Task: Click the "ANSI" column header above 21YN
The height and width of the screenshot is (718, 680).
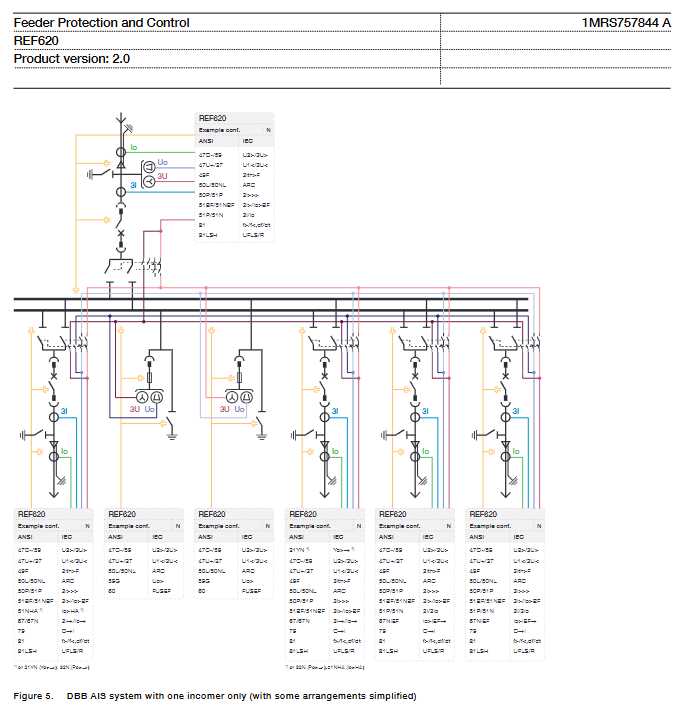Action: pos(296,537)
